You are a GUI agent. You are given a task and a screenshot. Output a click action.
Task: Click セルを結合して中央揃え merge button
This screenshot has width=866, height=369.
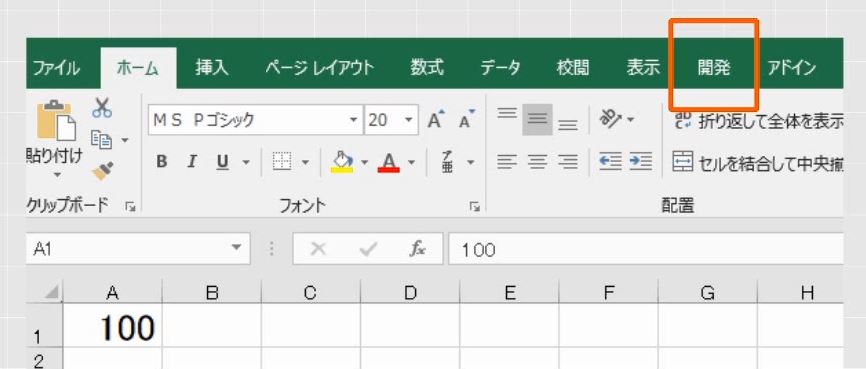(x=758, y=162)
